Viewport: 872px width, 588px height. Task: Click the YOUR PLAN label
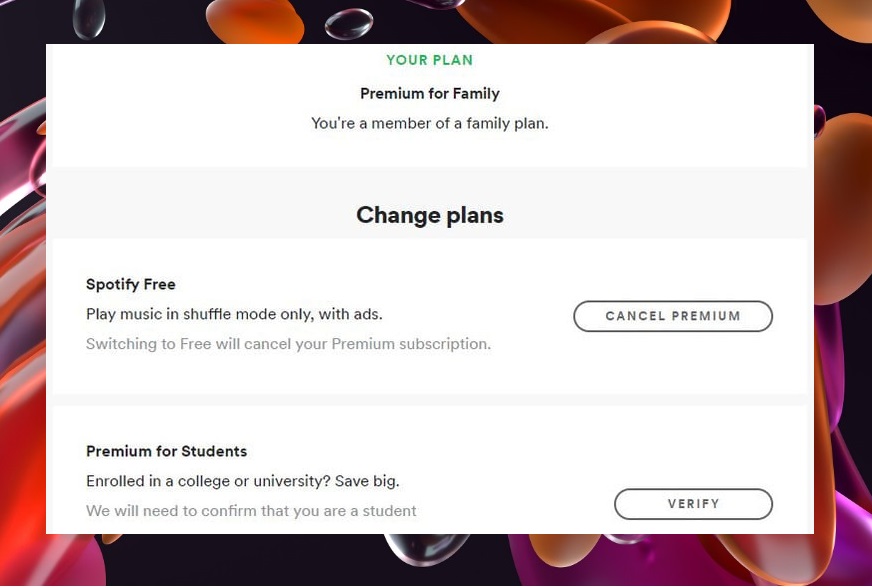pyautogui.click(x=429, y=60)
